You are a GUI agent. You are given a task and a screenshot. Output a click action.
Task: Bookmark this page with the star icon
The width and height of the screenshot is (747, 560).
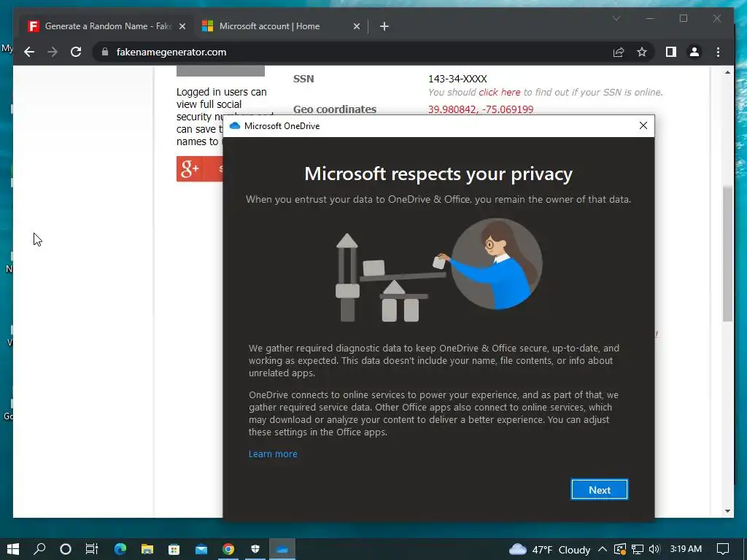pos(642,52)
